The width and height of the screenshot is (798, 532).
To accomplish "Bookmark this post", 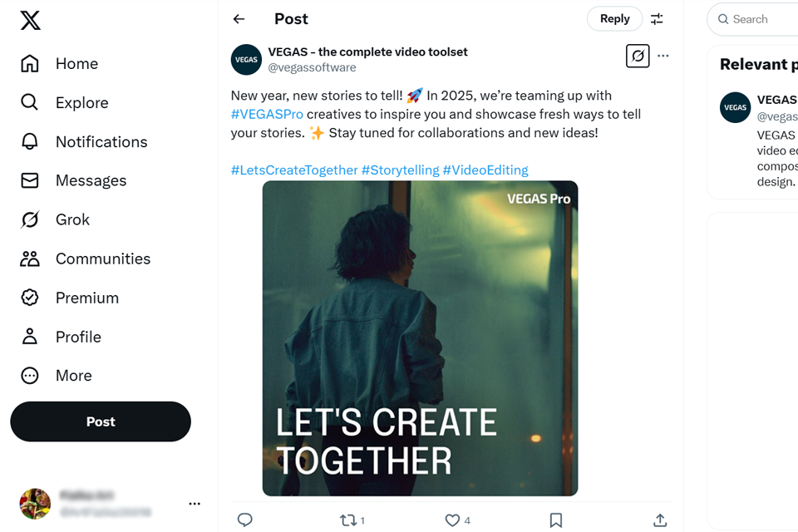I will pyautogui.click(x=556, y=520).
